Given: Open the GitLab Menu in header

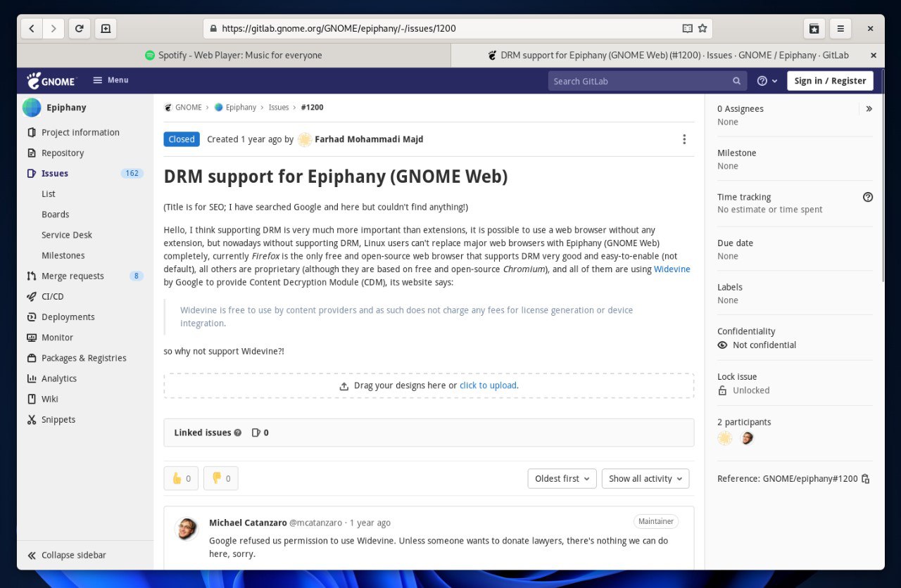Looking at the screenshot, I should click(111, 80).
